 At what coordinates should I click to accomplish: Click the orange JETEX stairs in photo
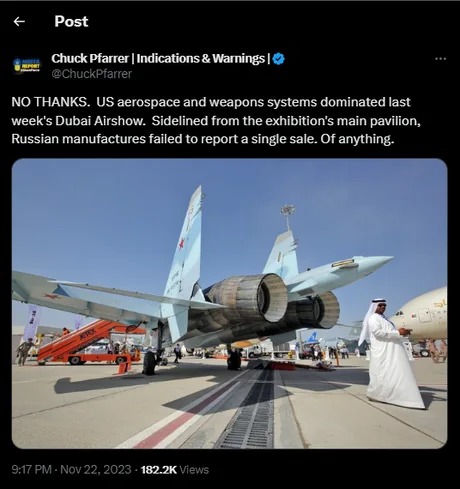[90, 343]
